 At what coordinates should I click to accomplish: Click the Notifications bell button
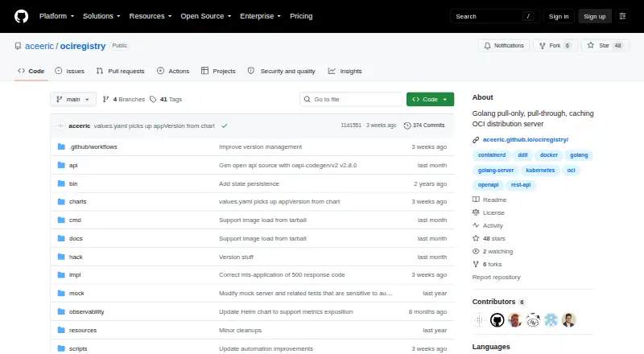pos(504,46)
